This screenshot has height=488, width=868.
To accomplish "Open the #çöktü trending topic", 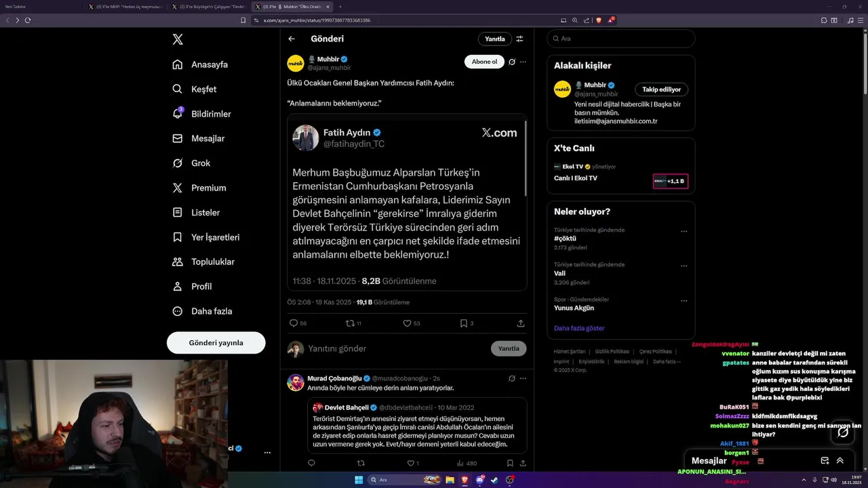I will pyautogui.click(x=565, y=239).
